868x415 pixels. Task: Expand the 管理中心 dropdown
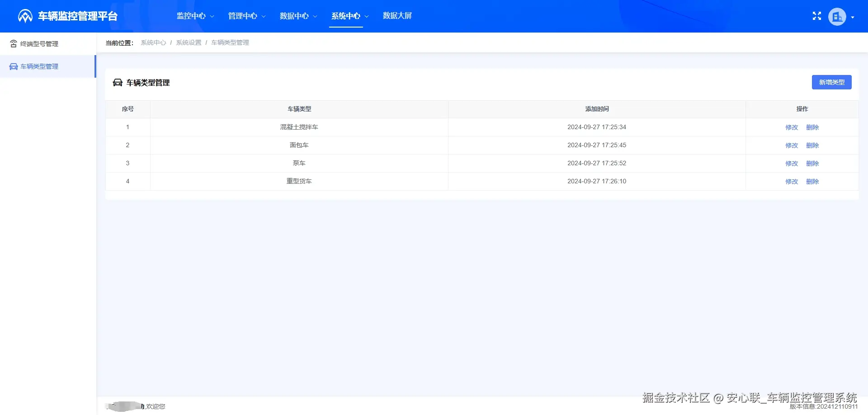pyautogui.click(x=242, y=16)
